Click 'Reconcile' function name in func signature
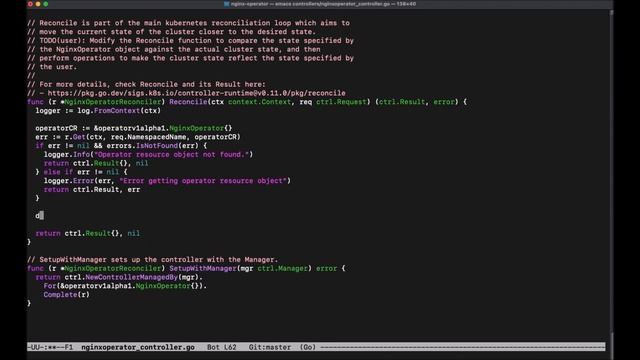 click(x=188, y=102)
